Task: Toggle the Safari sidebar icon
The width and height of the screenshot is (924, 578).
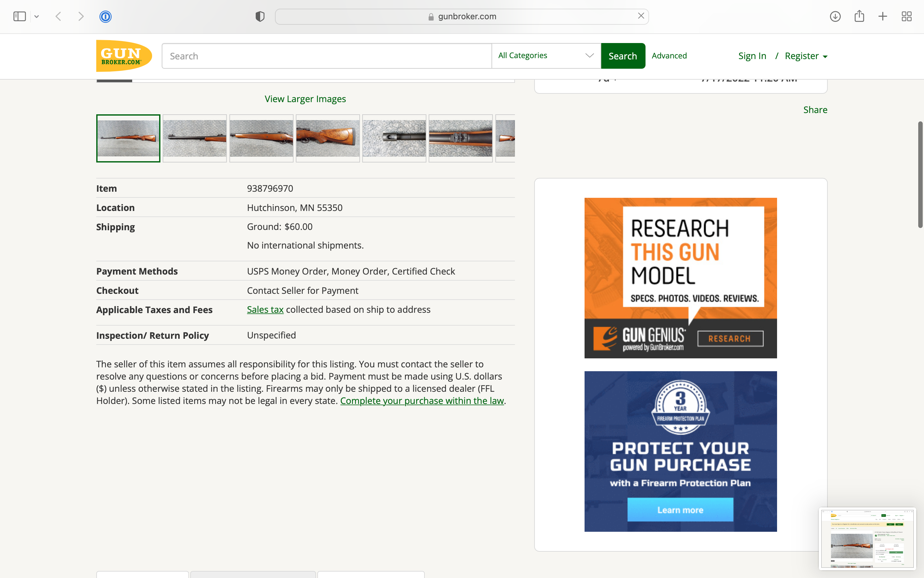Action: point(20,16)
